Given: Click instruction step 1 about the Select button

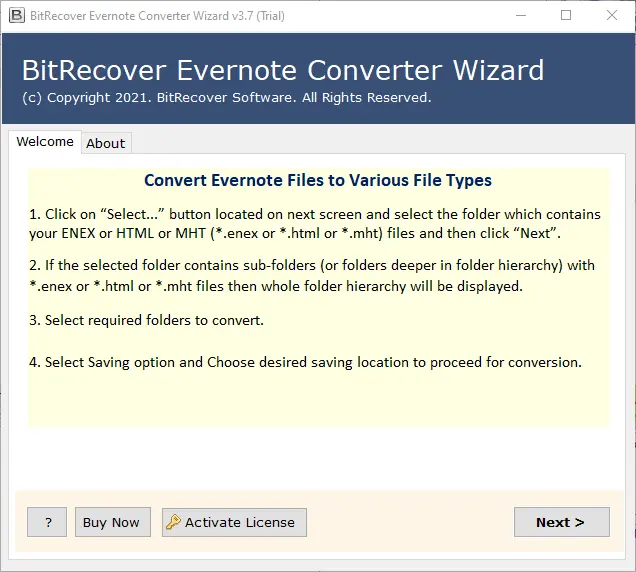Looking at the screenshot, I should pyautogui.click(x=316, y=224).
